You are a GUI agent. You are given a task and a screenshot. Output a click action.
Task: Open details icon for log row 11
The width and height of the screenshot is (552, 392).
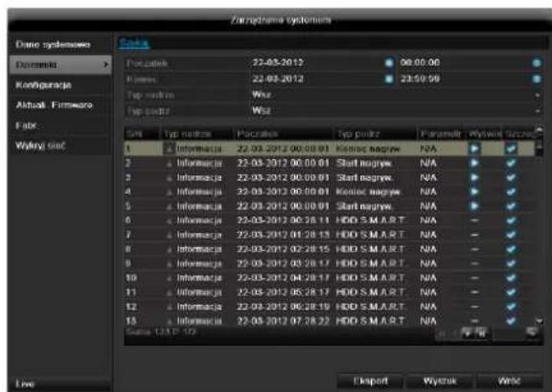(x=511, y=292)
